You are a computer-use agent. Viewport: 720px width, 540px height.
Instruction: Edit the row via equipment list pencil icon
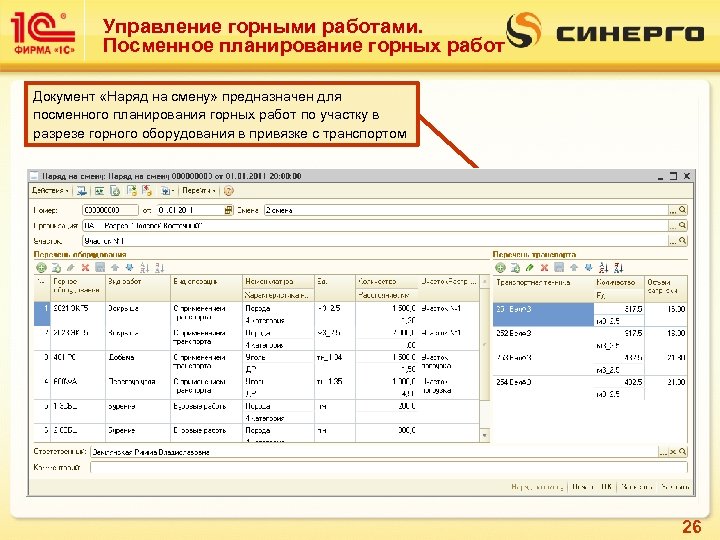pyautogui.click(x=71, y=268)
